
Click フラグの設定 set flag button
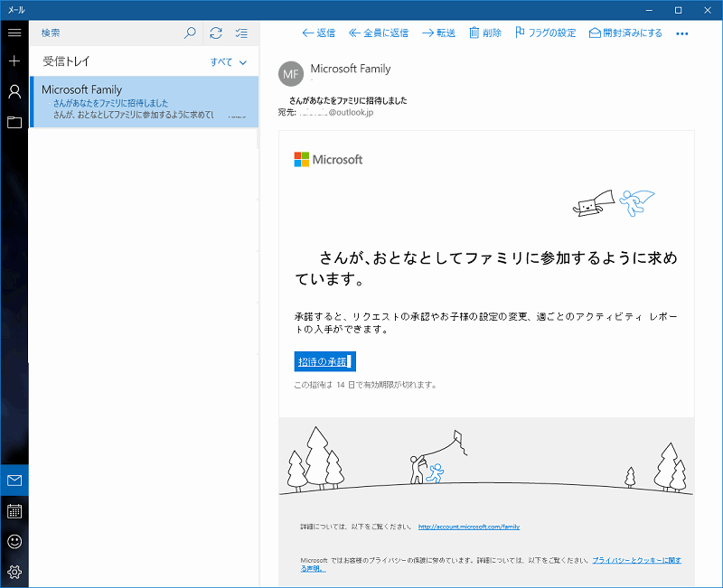point(546,33)
